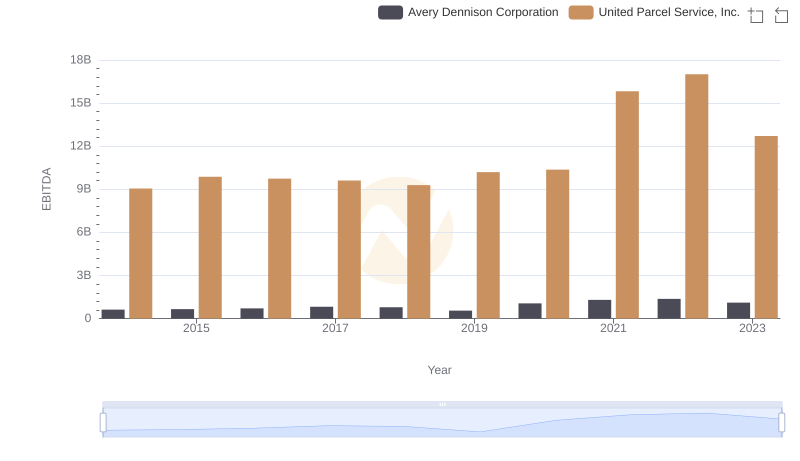Select the 2016 Avery Dennison bar

pos(252,313)
